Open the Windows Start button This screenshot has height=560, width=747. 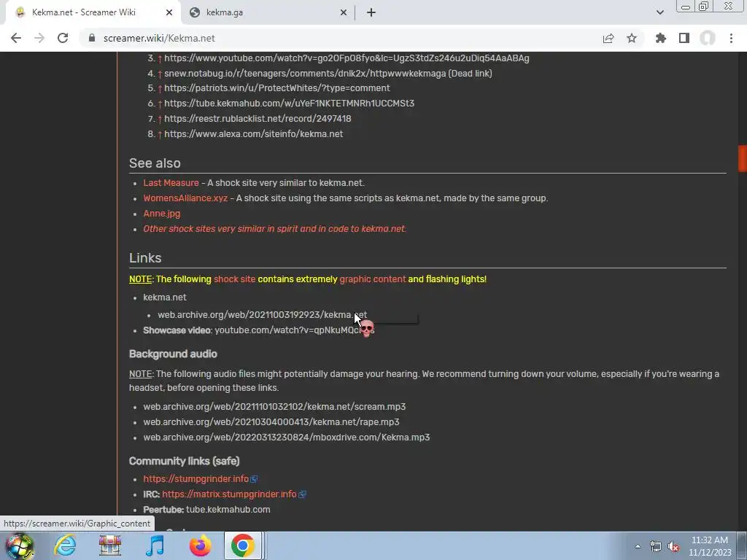20,546
